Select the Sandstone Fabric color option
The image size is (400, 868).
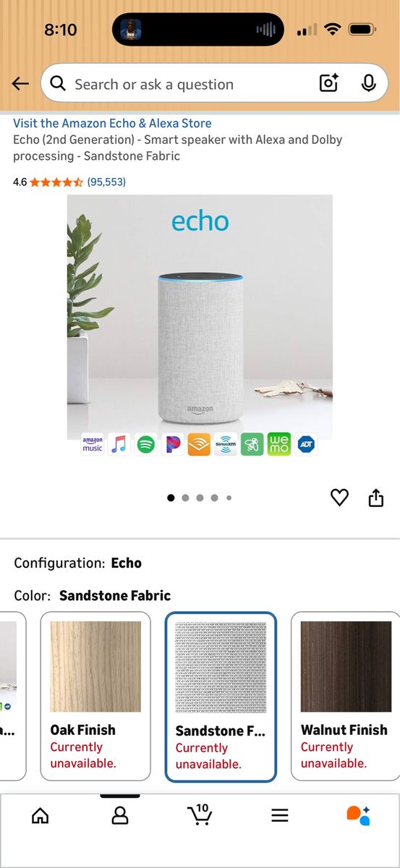221,697
